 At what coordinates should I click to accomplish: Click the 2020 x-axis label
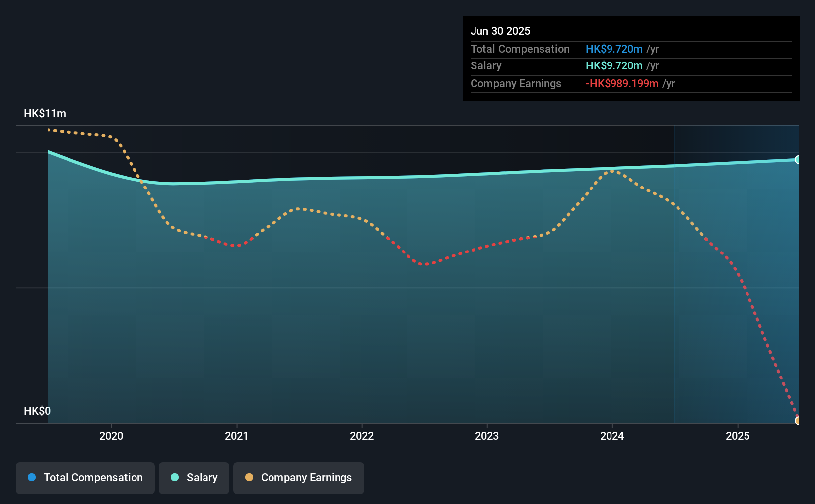[111, 436]
